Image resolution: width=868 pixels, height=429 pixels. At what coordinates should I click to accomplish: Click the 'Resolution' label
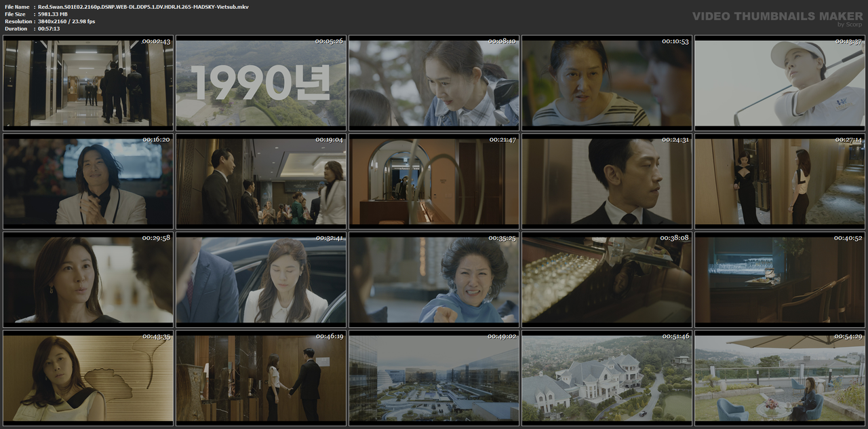tap(17, 22)
